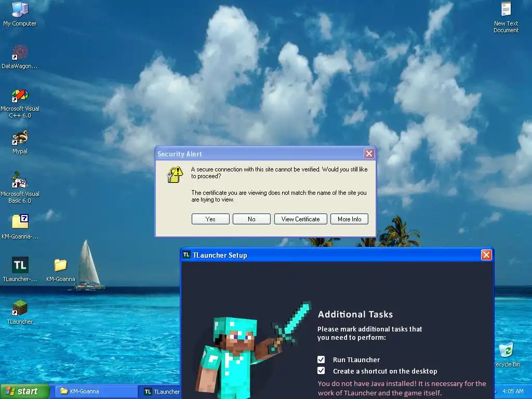Switch to the KM-Goanna taskbar window
This screenshot has width=532, height=399.
point(96,392)
